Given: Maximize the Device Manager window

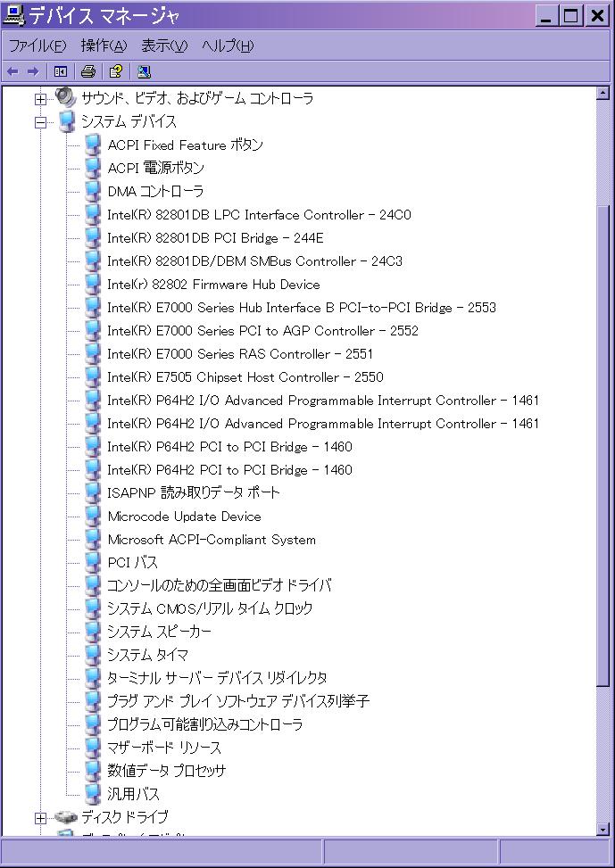Looking at the screenshot, I should coord(570,15).
